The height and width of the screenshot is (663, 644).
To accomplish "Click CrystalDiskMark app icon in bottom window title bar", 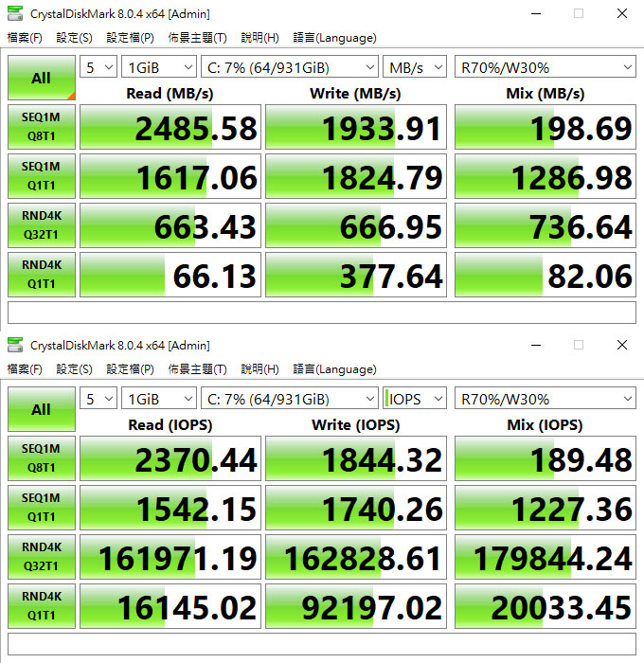I will click(x=15, y=345).
